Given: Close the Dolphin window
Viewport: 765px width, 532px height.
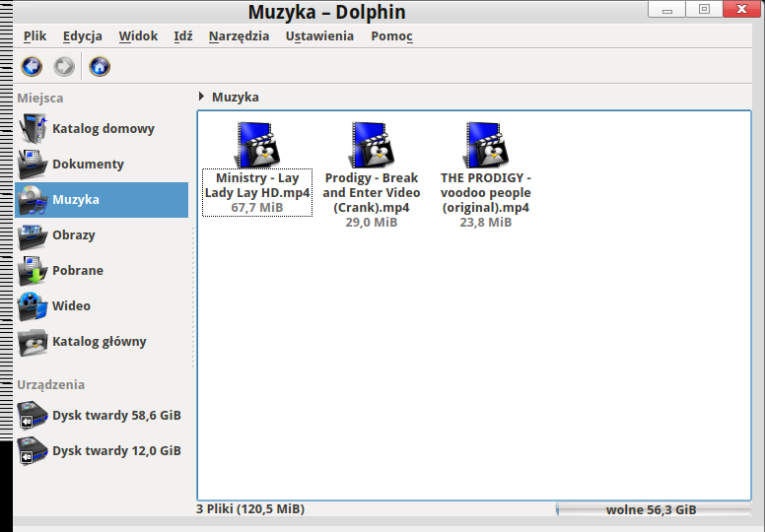Looking at the screenshot, I should [x=741, y=9].
